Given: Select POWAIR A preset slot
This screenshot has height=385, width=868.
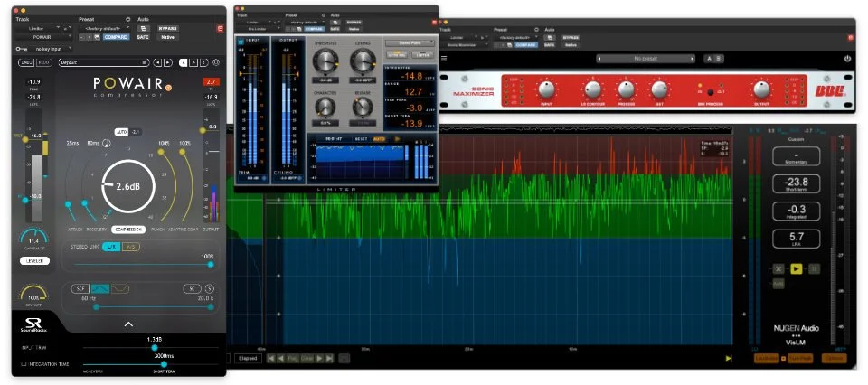Looking at the screenshot, I should pos(184,62).
